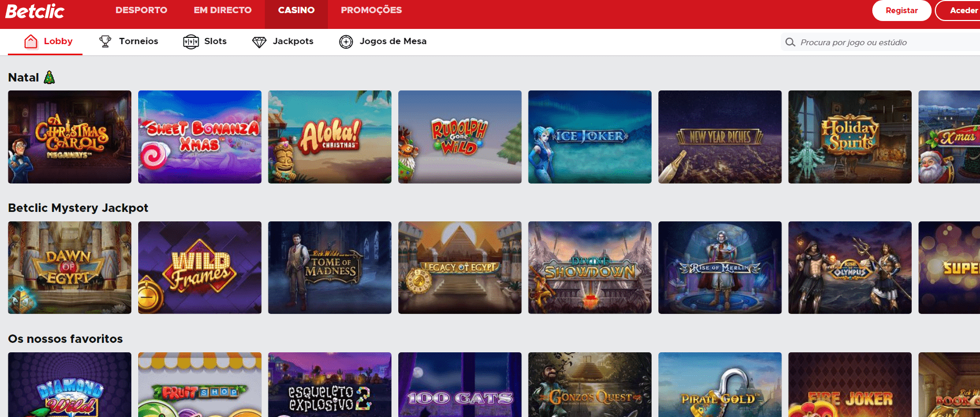Select the Ice Joker game
Viewport: 980px width, 417px height.
(x=590, y=137)
